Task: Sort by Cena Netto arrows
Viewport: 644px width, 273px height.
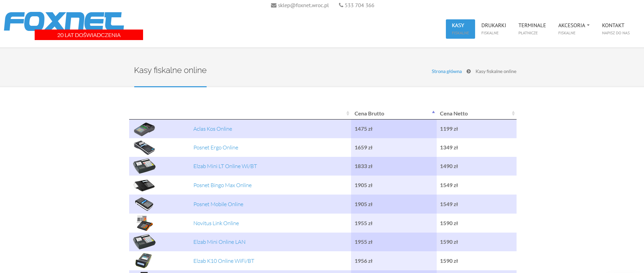Action: tap(513, 113)
